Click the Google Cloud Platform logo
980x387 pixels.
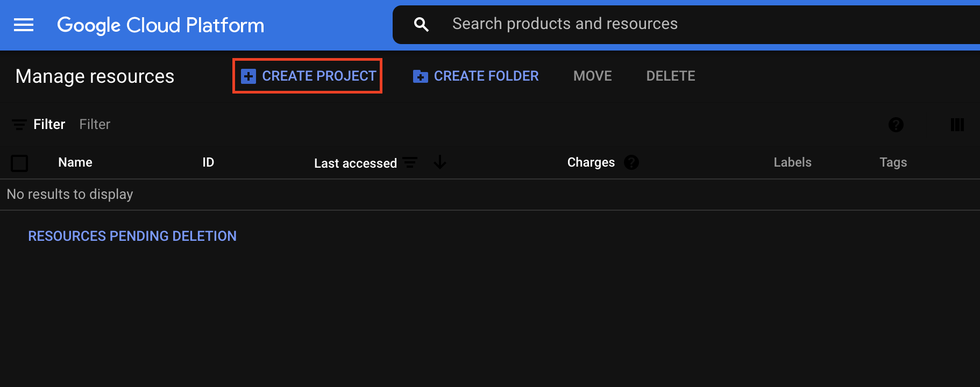[x=161, y=25]
